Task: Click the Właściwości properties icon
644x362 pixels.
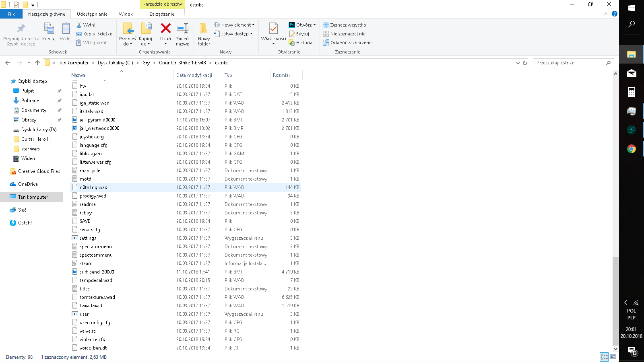Action: pyautogui.click(x=273, y=29)
